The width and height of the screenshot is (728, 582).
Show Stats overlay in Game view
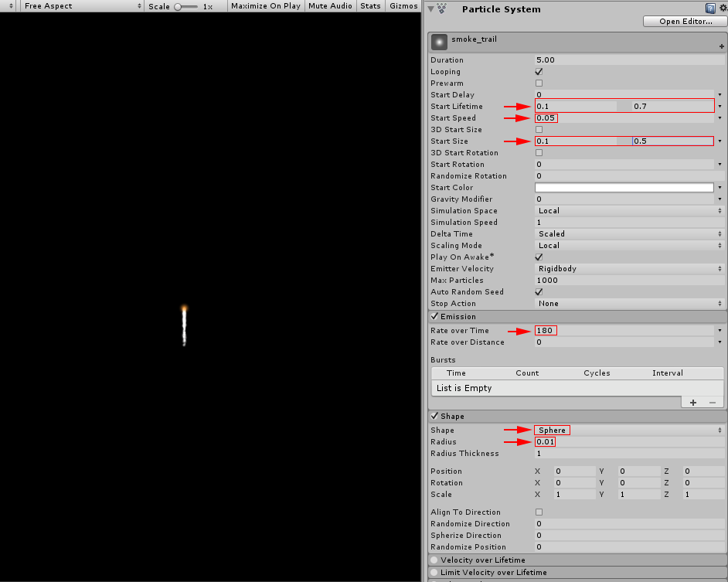370,6
